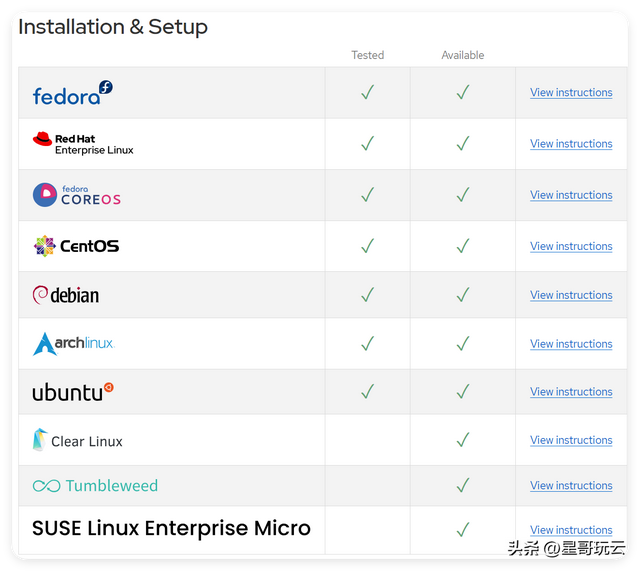Open View instructions for SUSE Linux Enterprise Micro
The height and width of the screenshot is (571, 640).
point(571,530)
